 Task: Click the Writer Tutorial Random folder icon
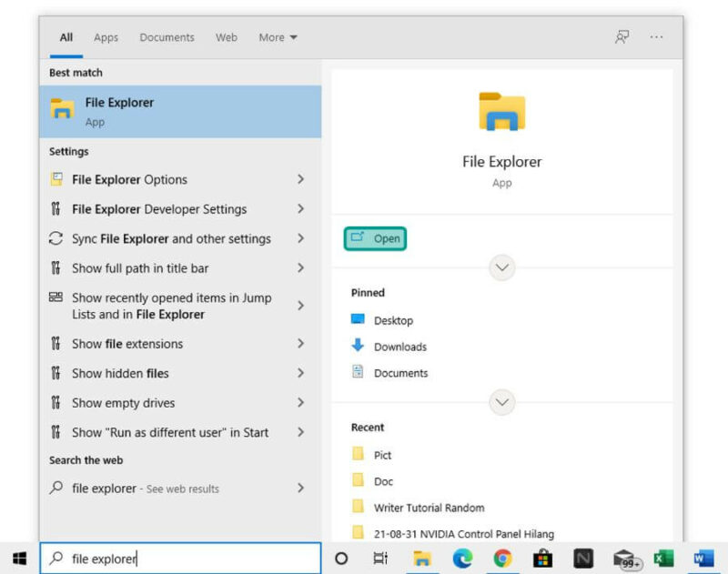(358, 506)
